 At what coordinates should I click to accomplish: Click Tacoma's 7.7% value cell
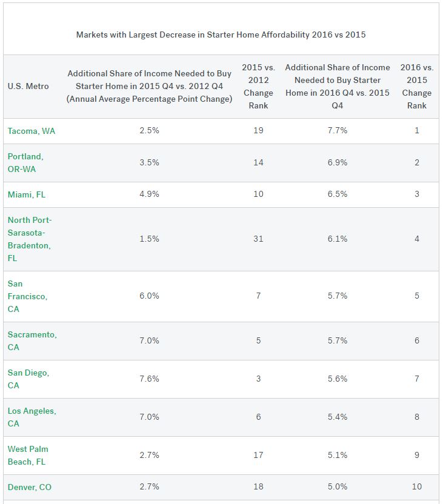coord(338,130)
